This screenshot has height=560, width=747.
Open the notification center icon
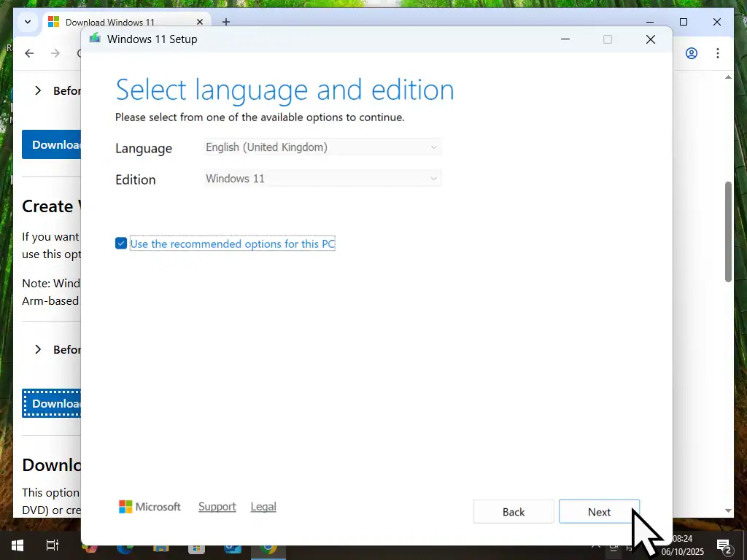coord(724,545)
